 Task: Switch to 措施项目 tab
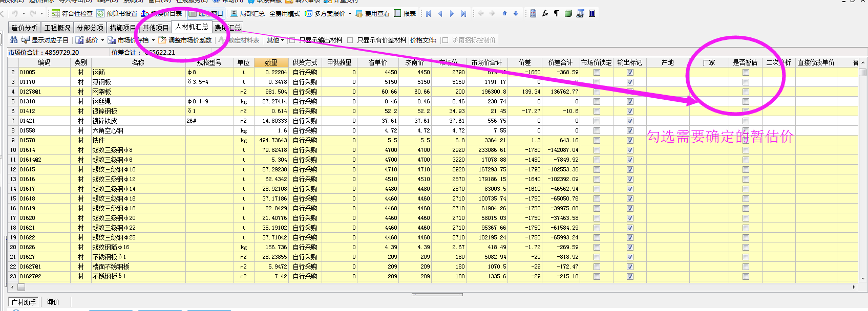coord(123,28)
